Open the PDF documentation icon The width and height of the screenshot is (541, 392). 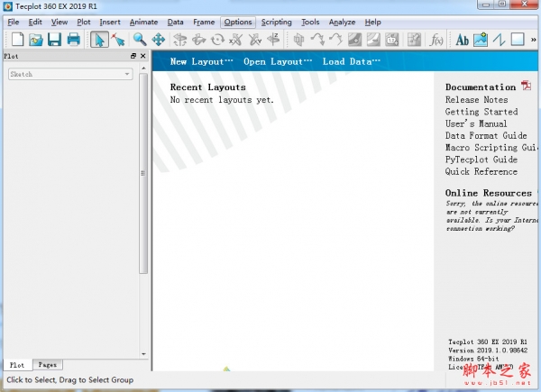tap(526, 87)
